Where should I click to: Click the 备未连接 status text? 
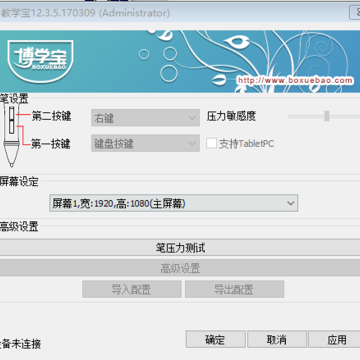click(20, 344)
